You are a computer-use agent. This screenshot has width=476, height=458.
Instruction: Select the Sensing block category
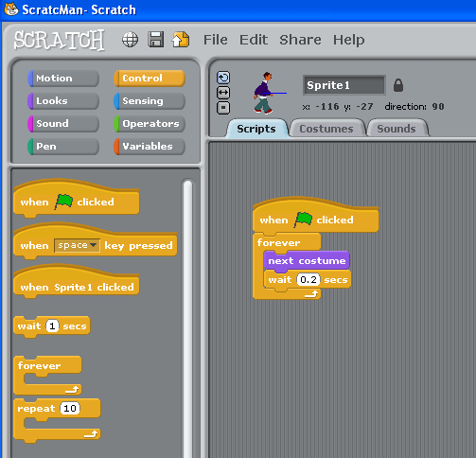coord(150,101)
